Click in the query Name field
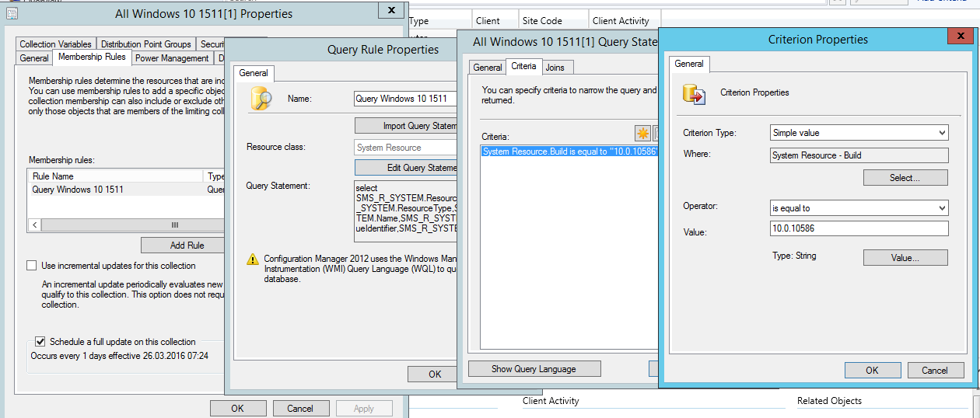The height and width of the screenshot is (418, 980). click(405, 99)
